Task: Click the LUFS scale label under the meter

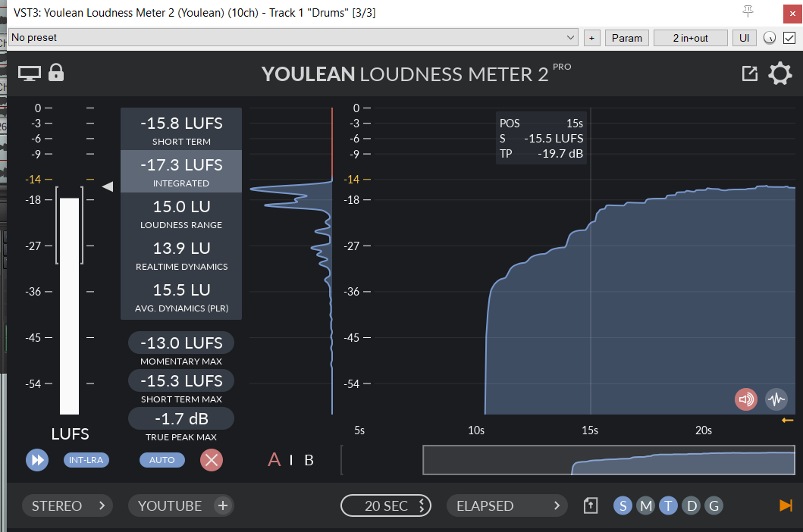Action: [71, 434]
